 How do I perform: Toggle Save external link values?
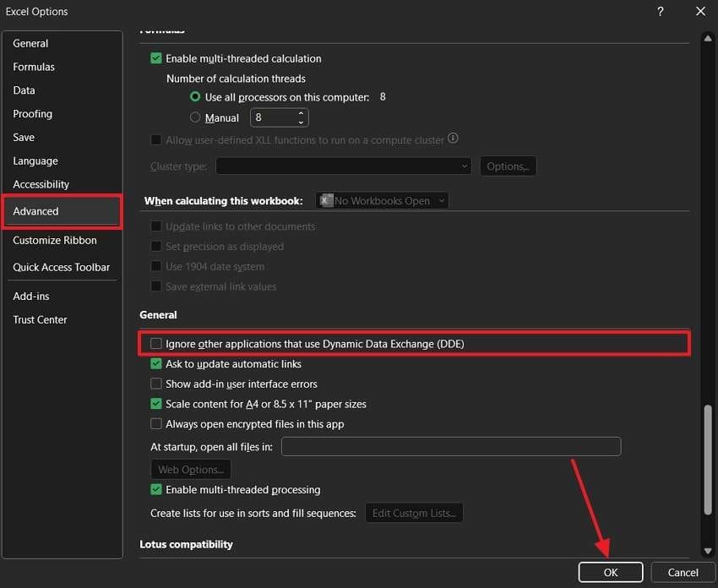tap(155, 286)
